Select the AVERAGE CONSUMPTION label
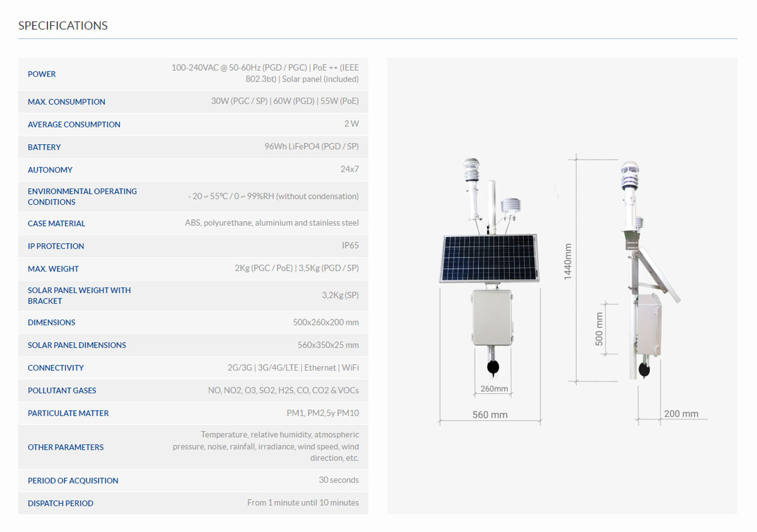The image size is (757, 532). 74,124
